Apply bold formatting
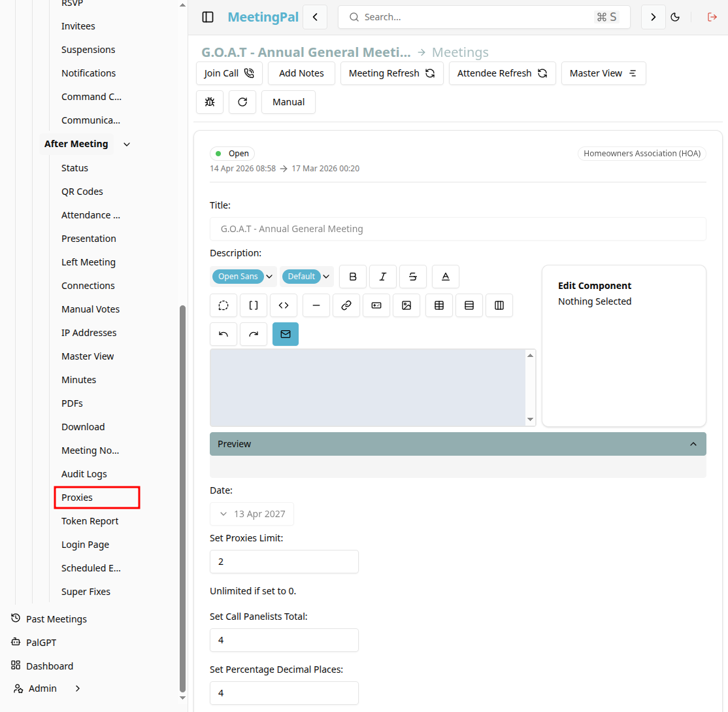The width and height of the screenshot is (728, 712). tap(353, 277)
